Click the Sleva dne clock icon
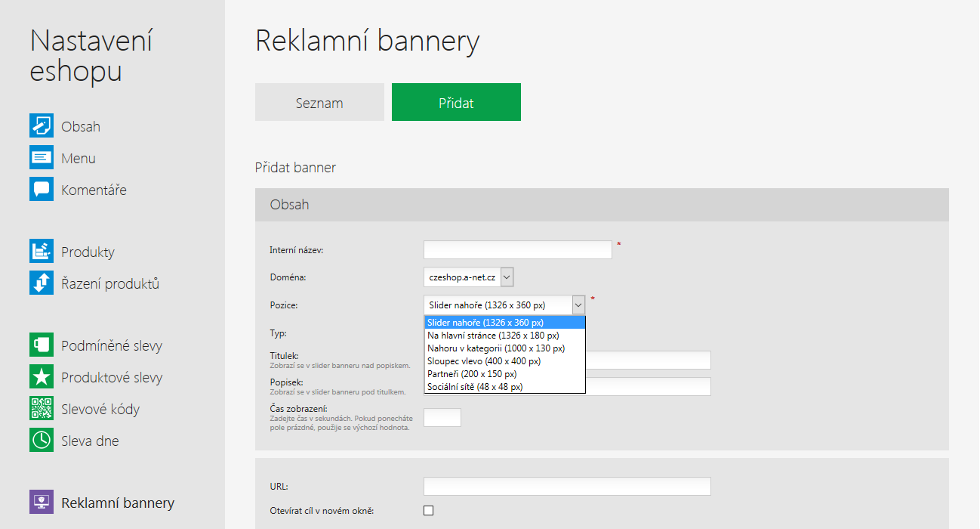The height and width of the screenshot is (529, 980). [42, 440]
